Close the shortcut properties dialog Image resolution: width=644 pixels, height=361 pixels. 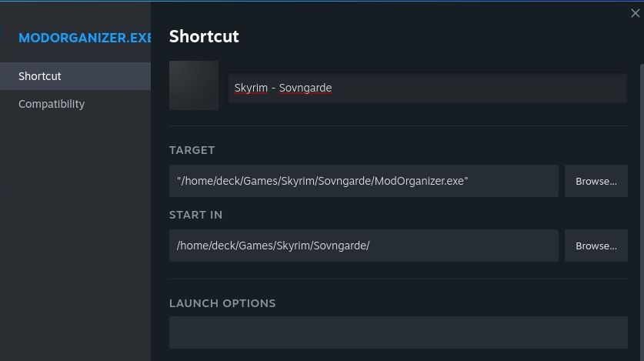point(635,13)
